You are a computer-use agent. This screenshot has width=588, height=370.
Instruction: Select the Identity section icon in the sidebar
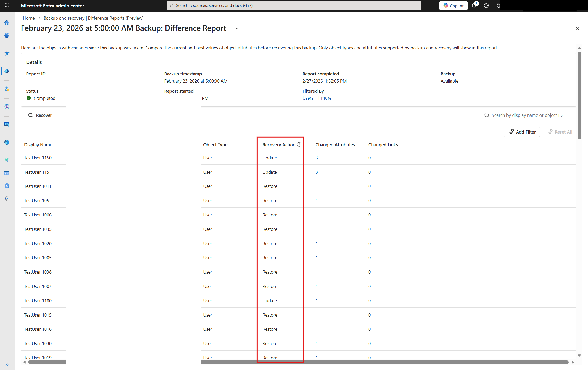point(7,71)
